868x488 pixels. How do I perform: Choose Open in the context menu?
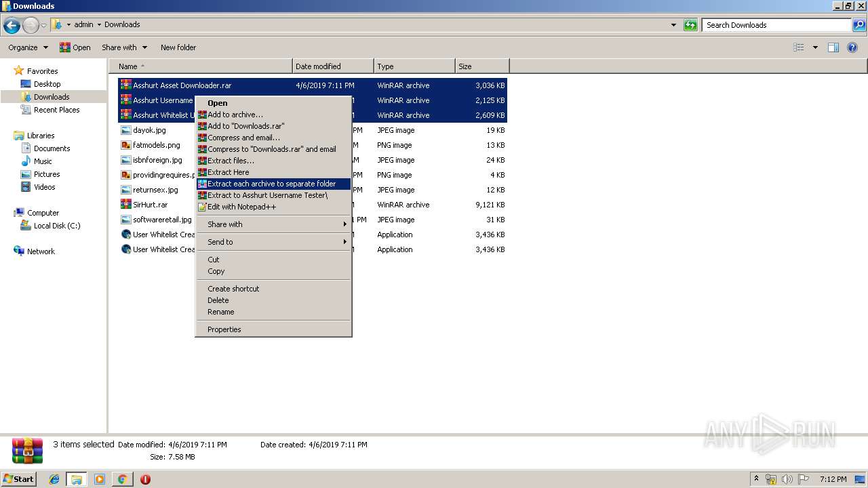[x=273, y=103]
